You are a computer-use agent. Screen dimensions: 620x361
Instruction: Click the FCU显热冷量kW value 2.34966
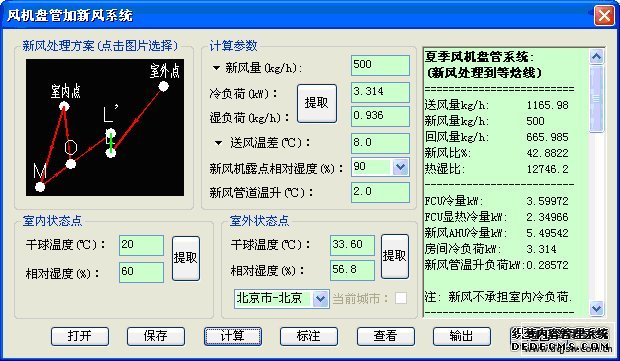tap(547, 217)
